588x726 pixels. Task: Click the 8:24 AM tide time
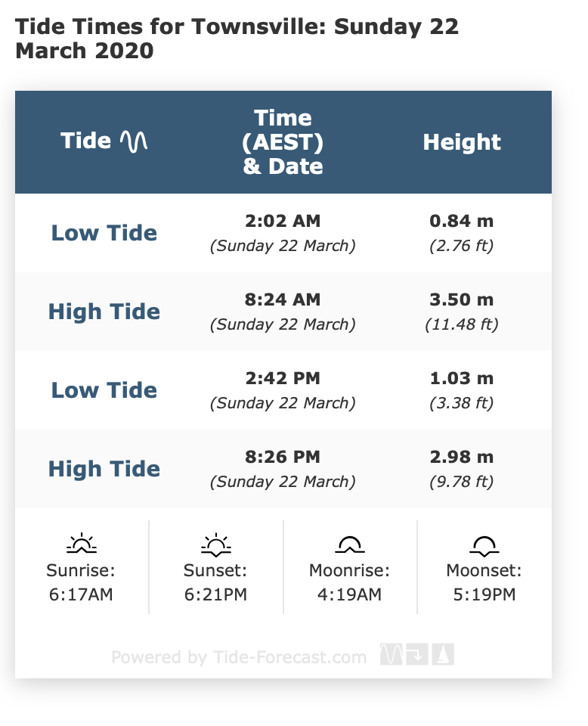click(x=283, y=299)
